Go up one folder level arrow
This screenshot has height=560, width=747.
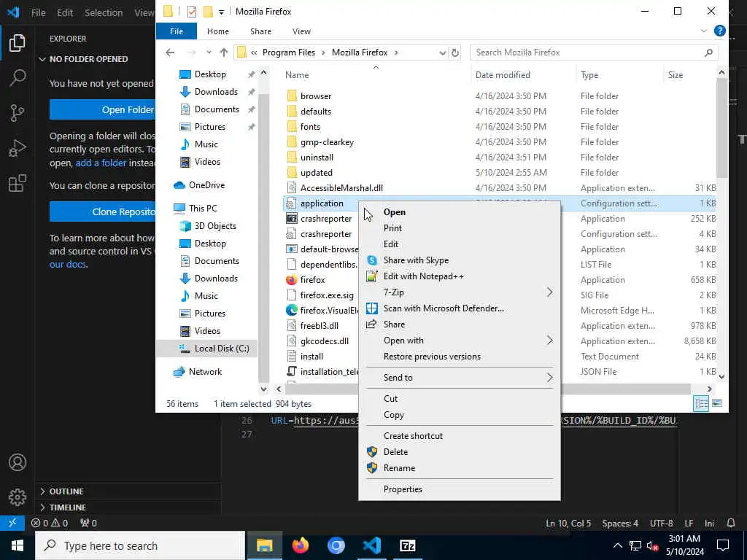(x=224, y=52)
